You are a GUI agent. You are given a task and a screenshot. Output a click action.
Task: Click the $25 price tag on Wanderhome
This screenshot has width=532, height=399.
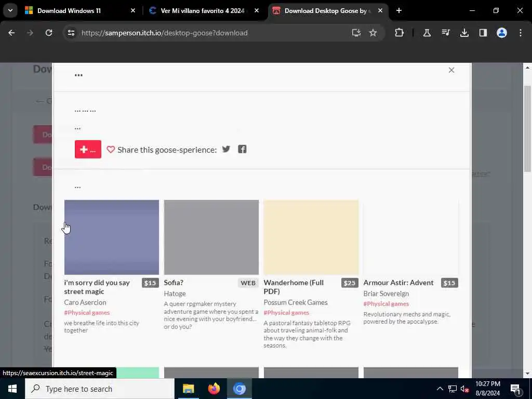pyautogui.click(x=350, y=283)
